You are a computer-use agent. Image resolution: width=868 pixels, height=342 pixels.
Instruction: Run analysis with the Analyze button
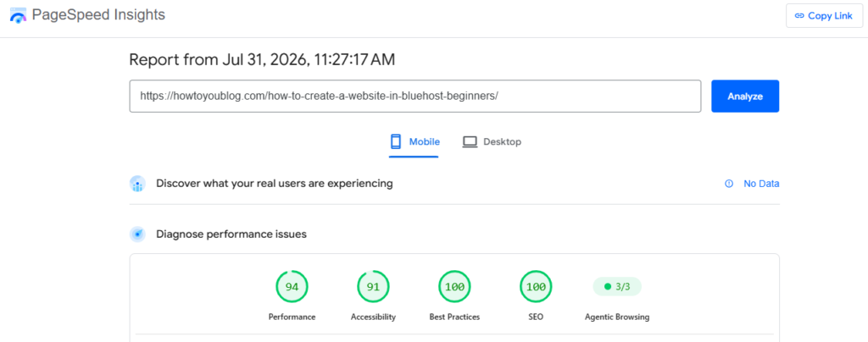click(x=745, y=97)
